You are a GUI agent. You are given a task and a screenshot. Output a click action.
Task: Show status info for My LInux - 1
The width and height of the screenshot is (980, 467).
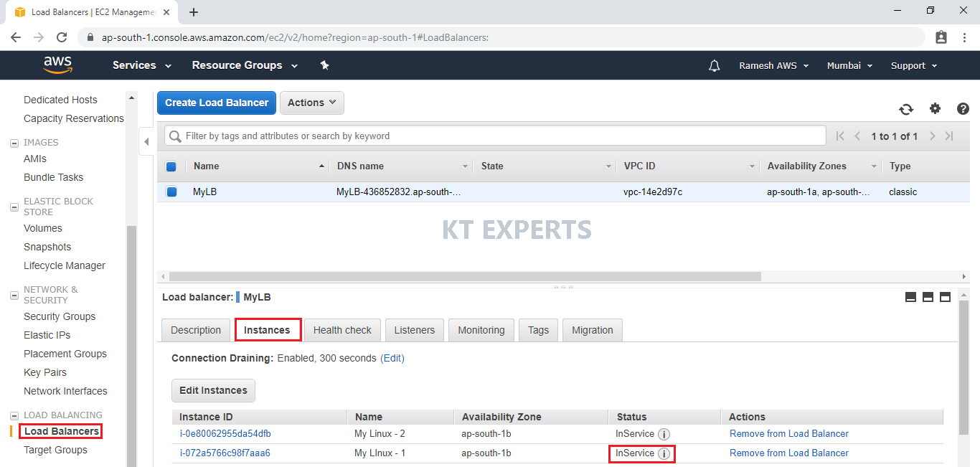664,453
